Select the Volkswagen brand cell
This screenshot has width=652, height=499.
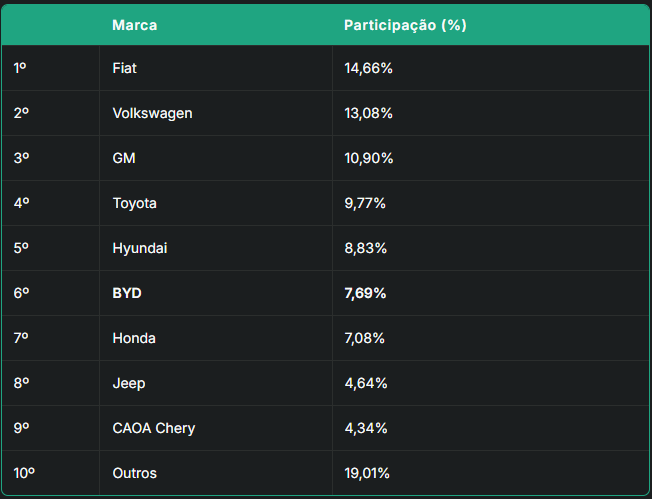pos(152,113)
